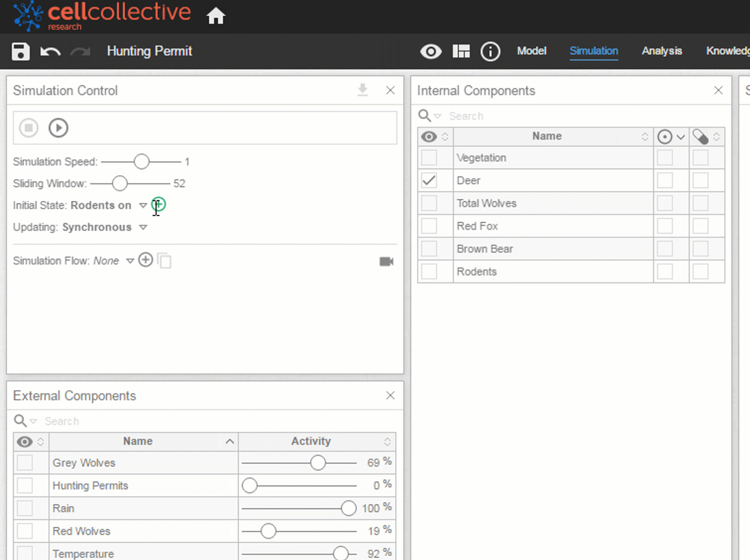Sort external components by Name header
The height and width of the screenshot is (560, 750).
click(x=138, y=441)
